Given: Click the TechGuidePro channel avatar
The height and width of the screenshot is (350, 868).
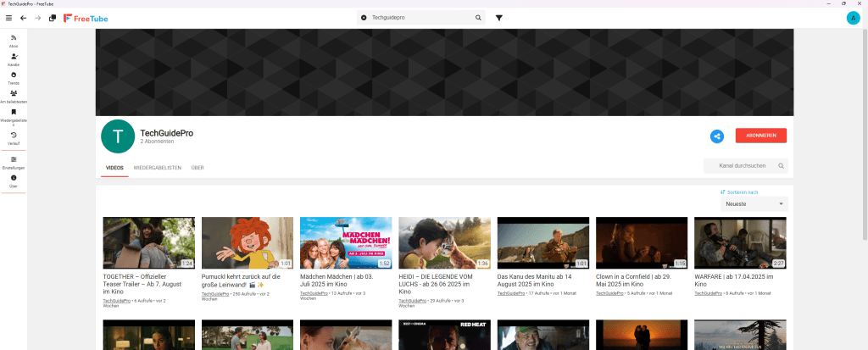Looking at the screenshot, I should click(118, 136).
